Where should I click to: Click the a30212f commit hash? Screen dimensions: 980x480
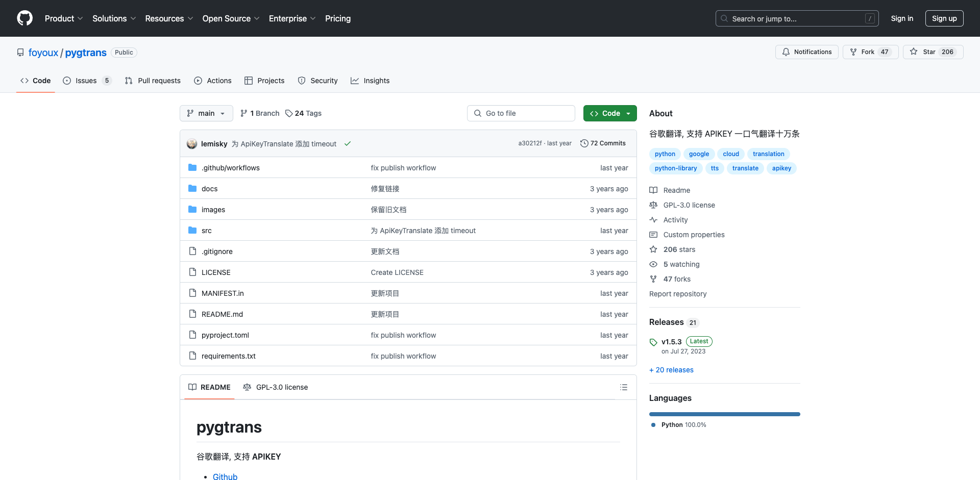click(530, 143)
